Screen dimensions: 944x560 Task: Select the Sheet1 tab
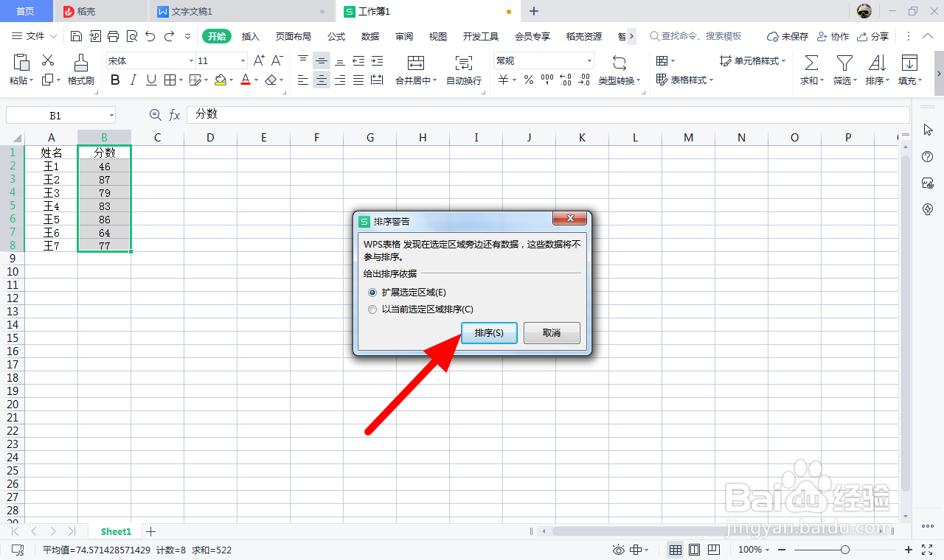pos(116,531)
